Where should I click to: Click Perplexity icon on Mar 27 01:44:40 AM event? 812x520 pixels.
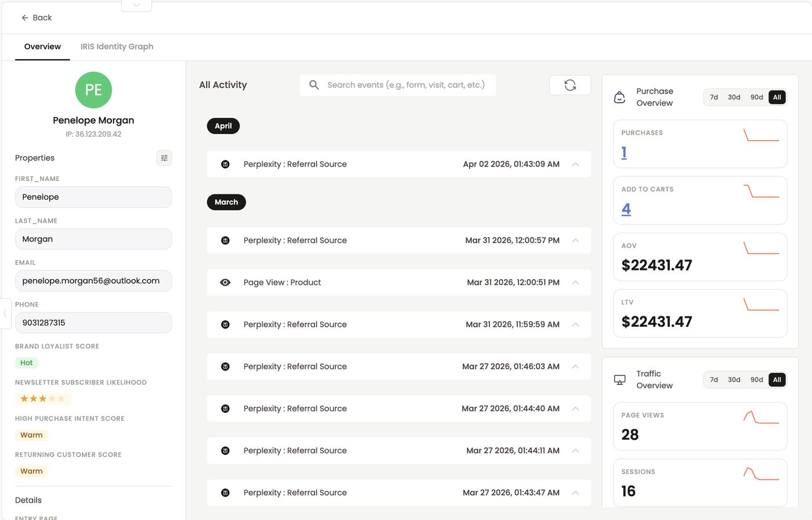click(226, 409)
